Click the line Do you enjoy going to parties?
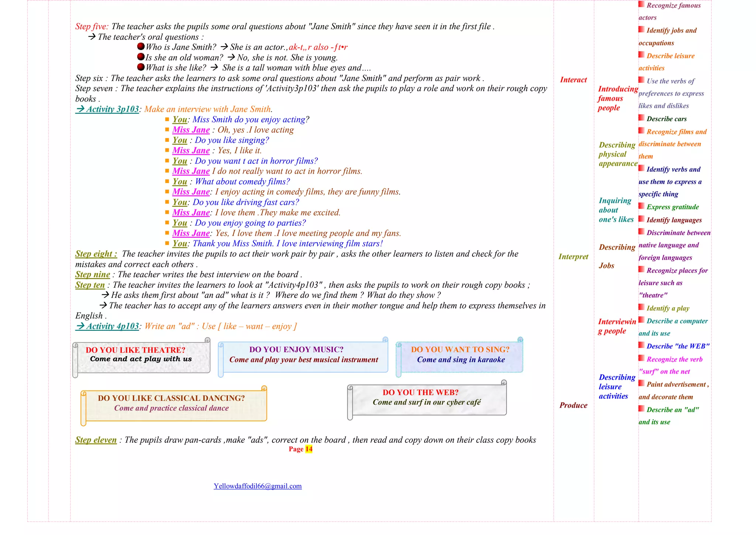This screenshot has height=535, width=756. (250, 223)
